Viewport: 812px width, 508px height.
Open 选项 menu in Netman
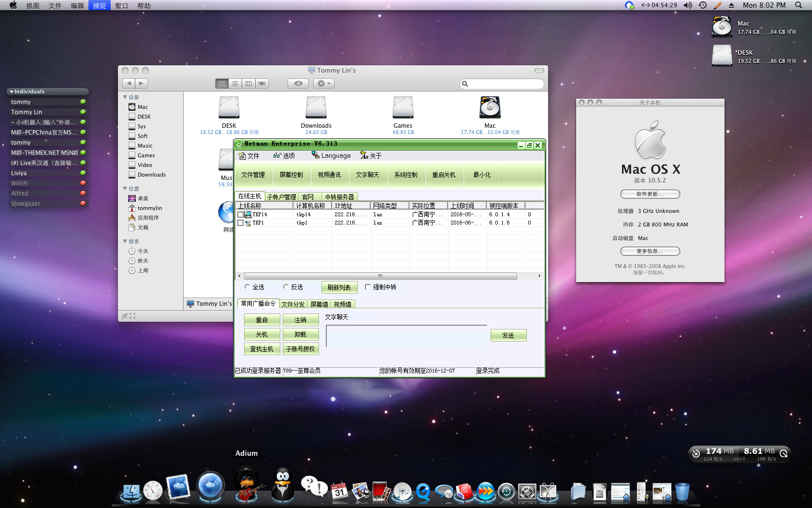pyautogui.click(x=284, y=156)
